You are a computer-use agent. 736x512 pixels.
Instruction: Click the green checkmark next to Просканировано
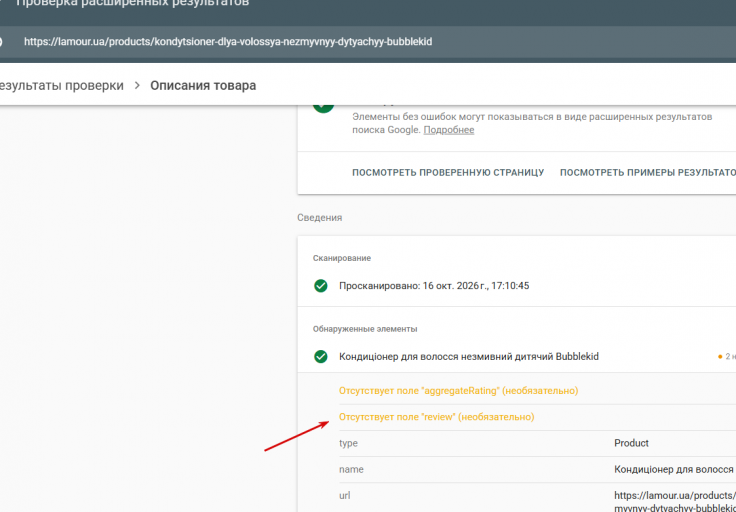[321, 286]
